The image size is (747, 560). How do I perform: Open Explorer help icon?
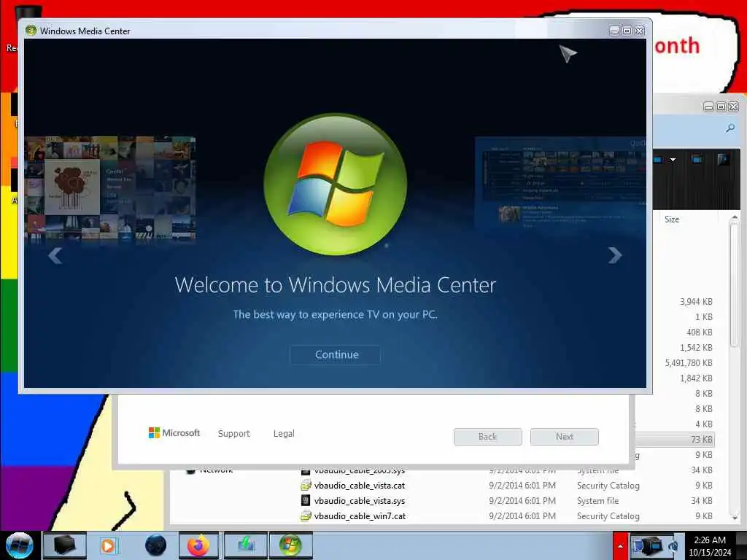pyautogui.click(x=723, y=159)
